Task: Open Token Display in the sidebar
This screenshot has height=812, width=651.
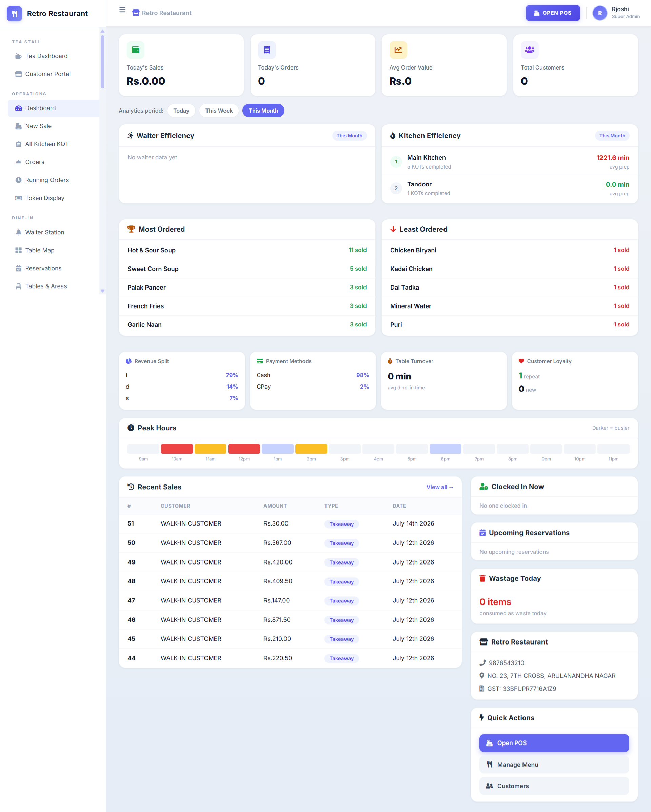Action: pos(54,198)
